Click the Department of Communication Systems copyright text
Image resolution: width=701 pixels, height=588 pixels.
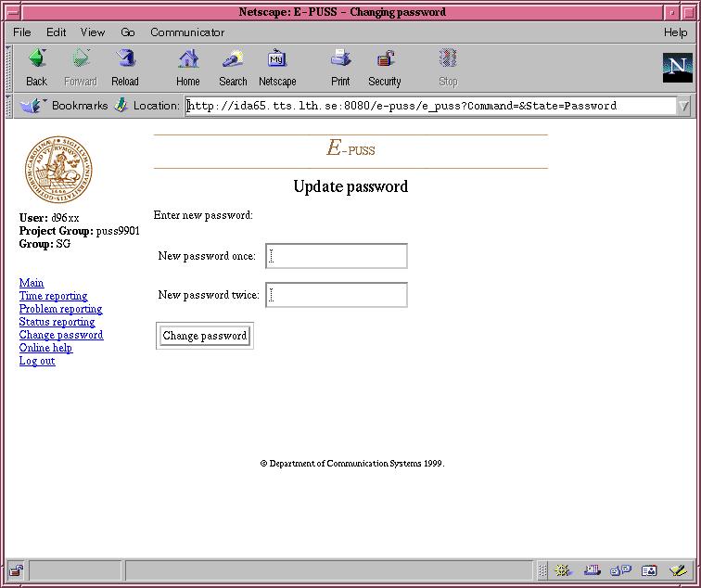pos(351,464)
